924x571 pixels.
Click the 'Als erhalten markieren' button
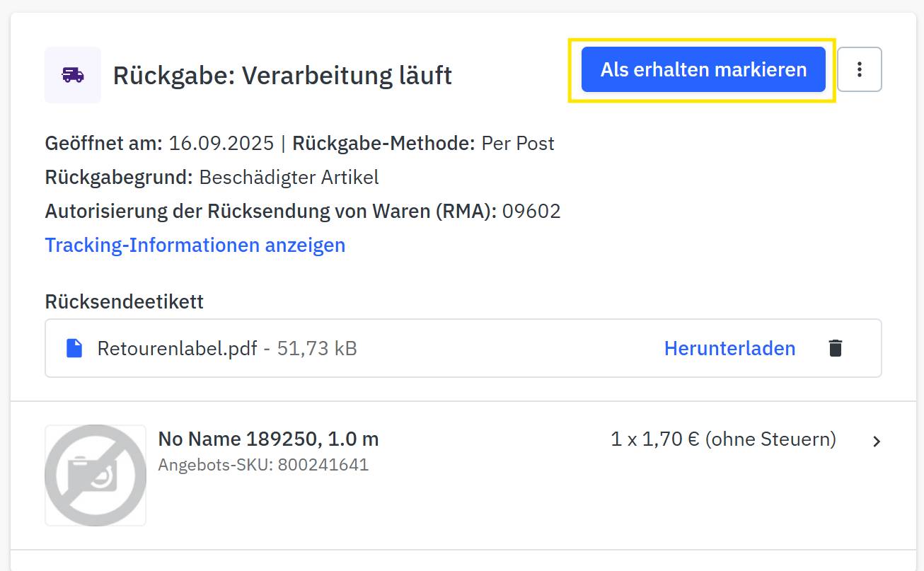(x=703, y=69)
